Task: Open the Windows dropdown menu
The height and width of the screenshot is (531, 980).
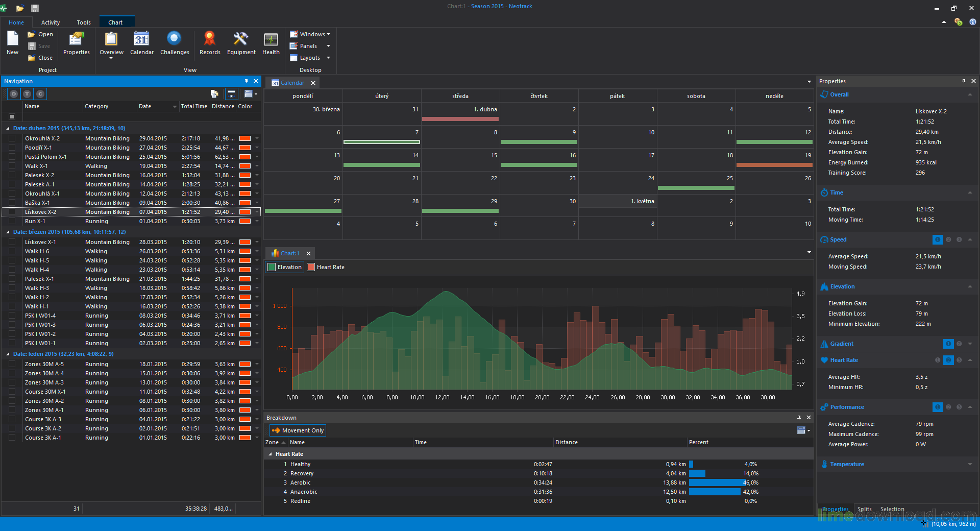Action: point(310,34)
